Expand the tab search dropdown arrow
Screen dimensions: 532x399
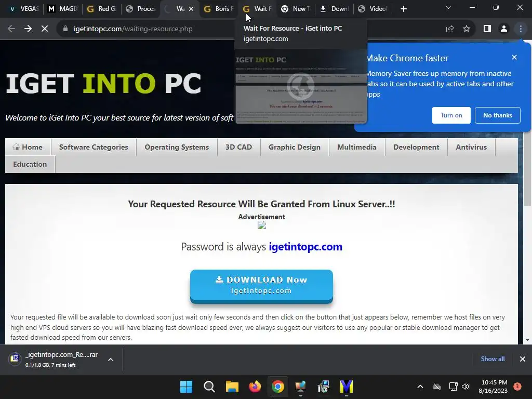448,8
